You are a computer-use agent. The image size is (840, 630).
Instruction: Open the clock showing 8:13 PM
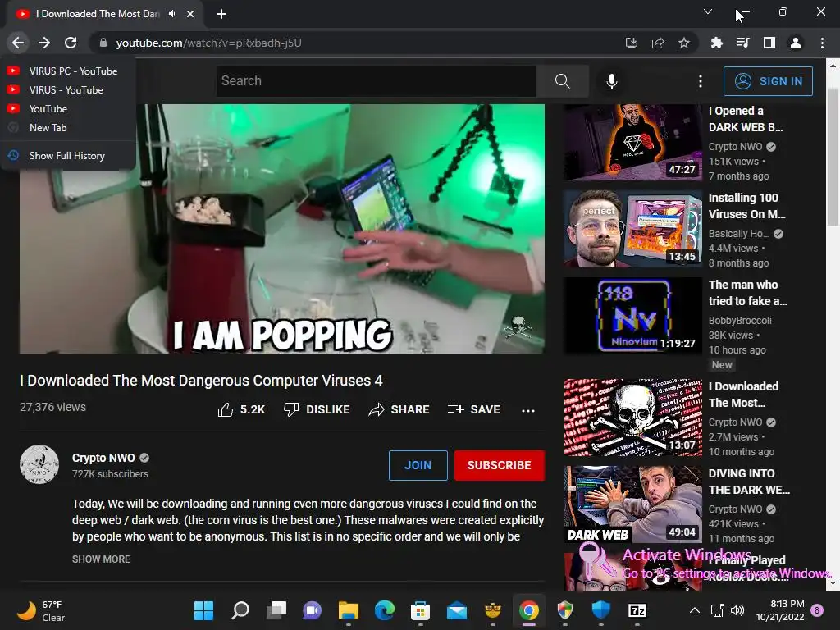point(780,610)
